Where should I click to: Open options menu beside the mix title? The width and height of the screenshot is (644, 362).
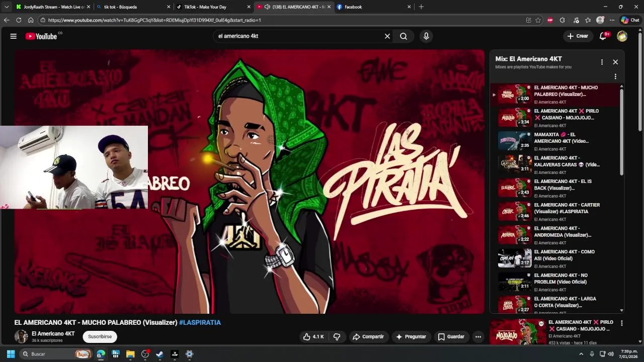[602, 62]
